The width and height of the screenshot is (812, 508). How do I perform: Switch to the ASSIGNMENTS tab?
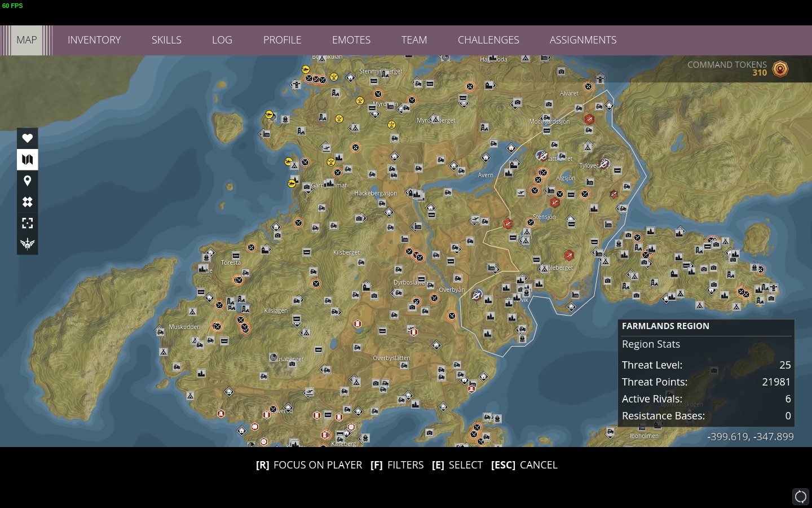tap(583, 40)
